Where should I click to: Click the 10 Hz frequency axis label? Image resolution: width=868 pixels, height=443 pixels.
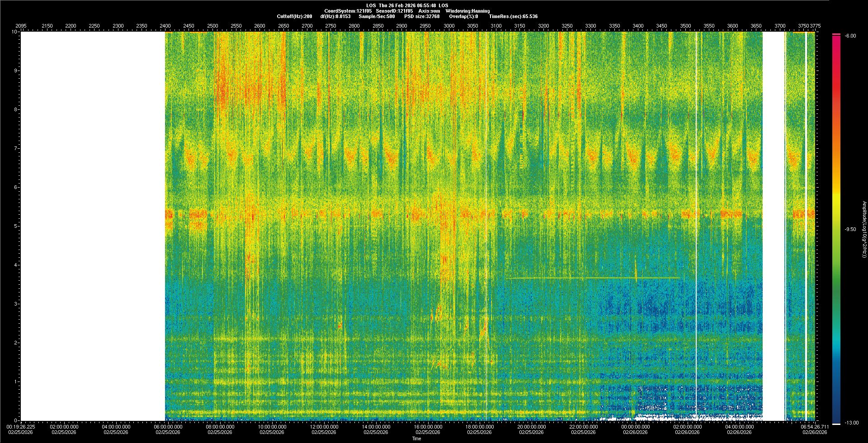(x=14, y=32)
